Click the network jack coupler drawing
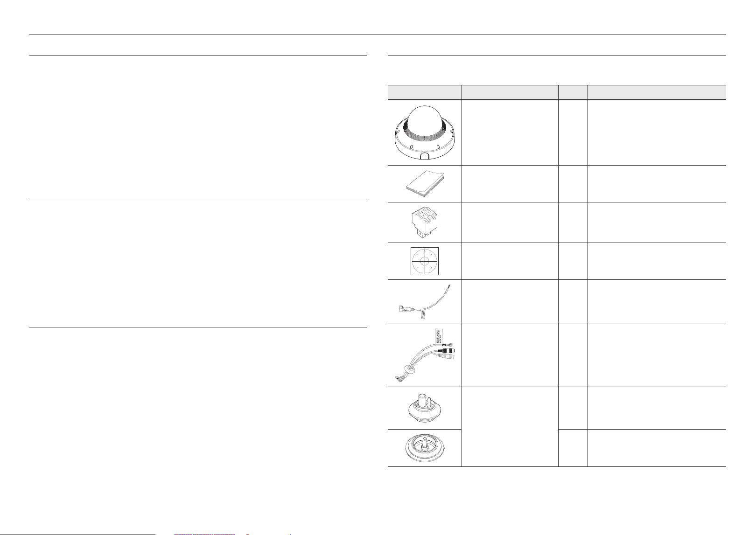 (x=424, y=222)
